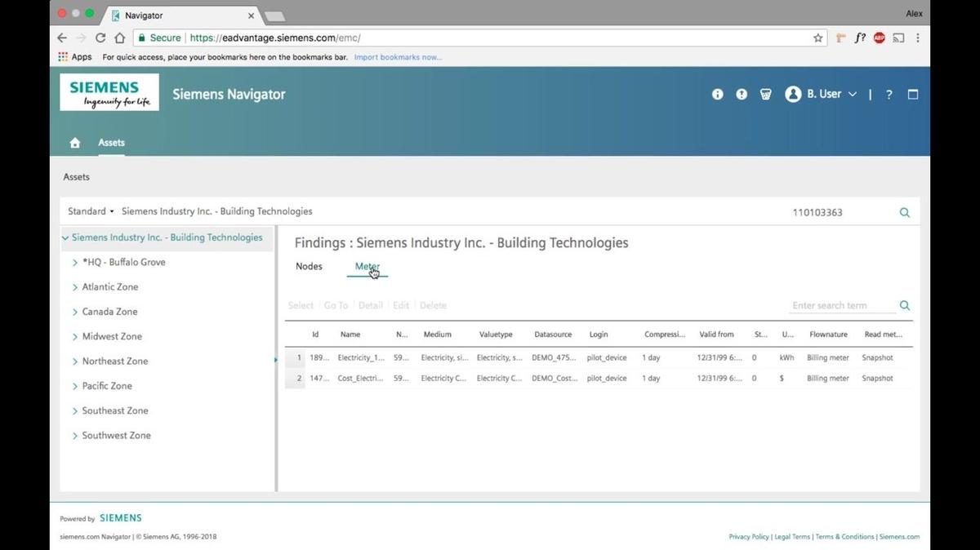Image resolution: width=980 pixels, height=550 pixels.
Task: Expand Northeast Zone node
Action: 75,361
